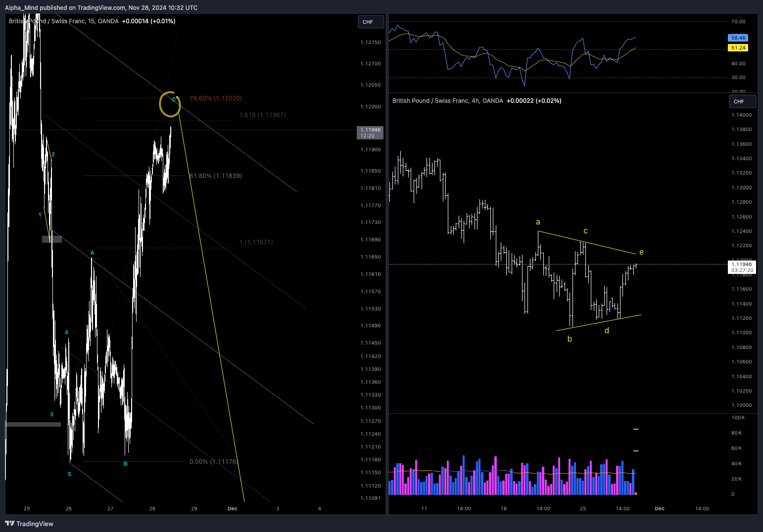Click the +0.00014 (+0.01%) change value

pyautogui.click(x=148, y=21)
